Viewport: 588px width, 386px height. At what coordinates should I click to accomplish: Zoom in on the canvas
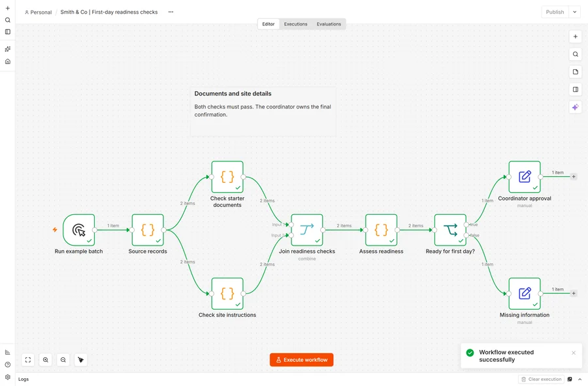[x=46, y=360]
